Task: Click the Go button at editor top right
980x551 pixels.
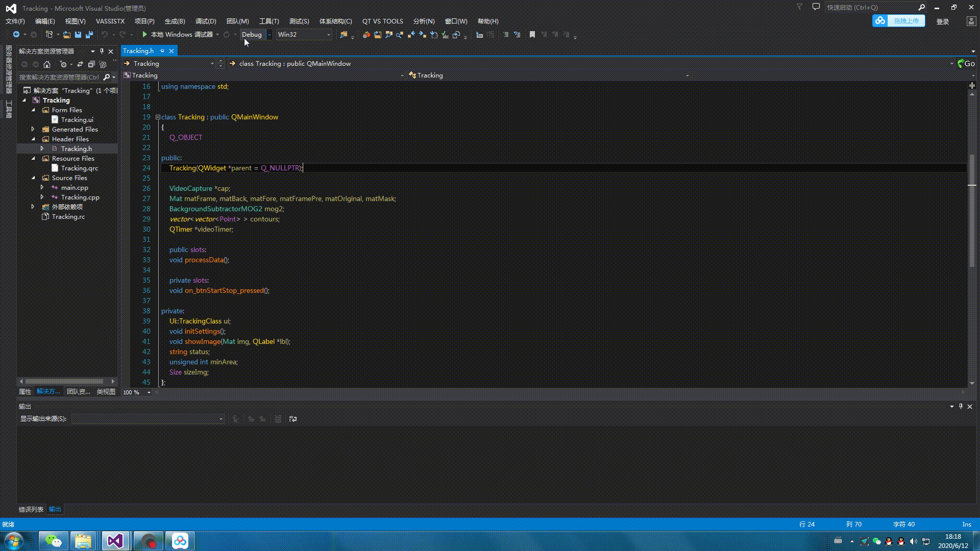Action: click(x=966, y=64)
